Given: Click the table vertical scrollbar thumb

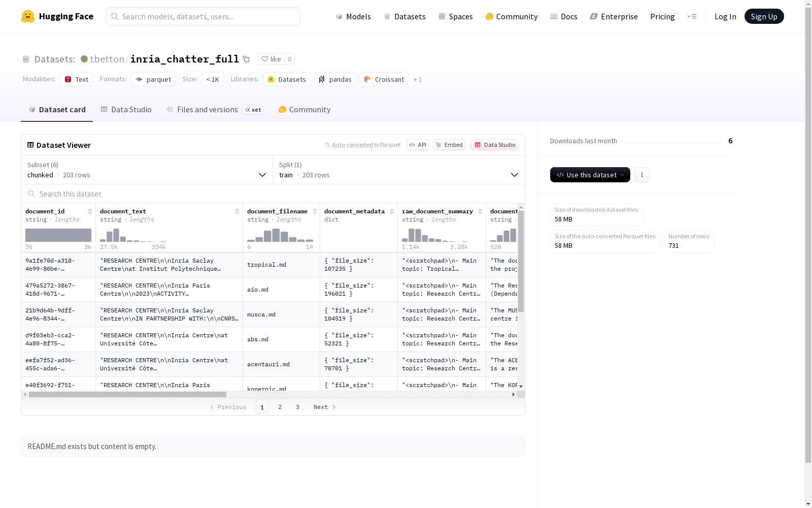Looking at the screenshot, I should pyautogui.click(x=521, y=261).
